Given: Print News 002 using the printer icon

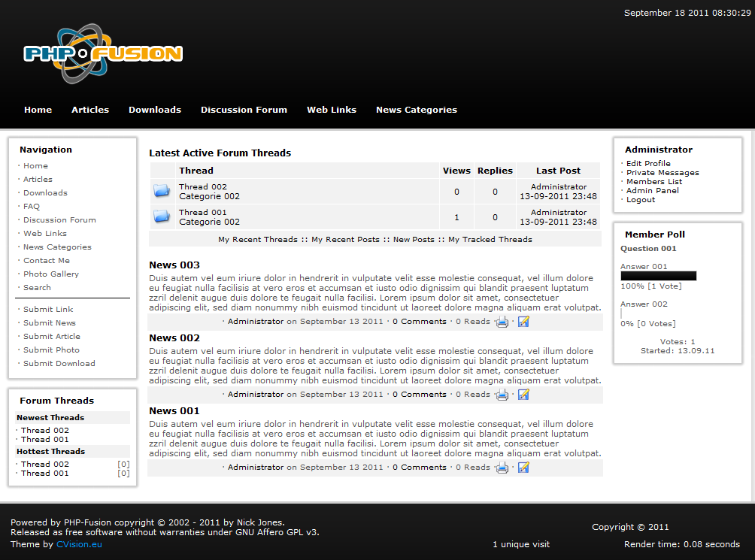Looking at the screenshot, I should pyautogui.click(x=502, y=395).
